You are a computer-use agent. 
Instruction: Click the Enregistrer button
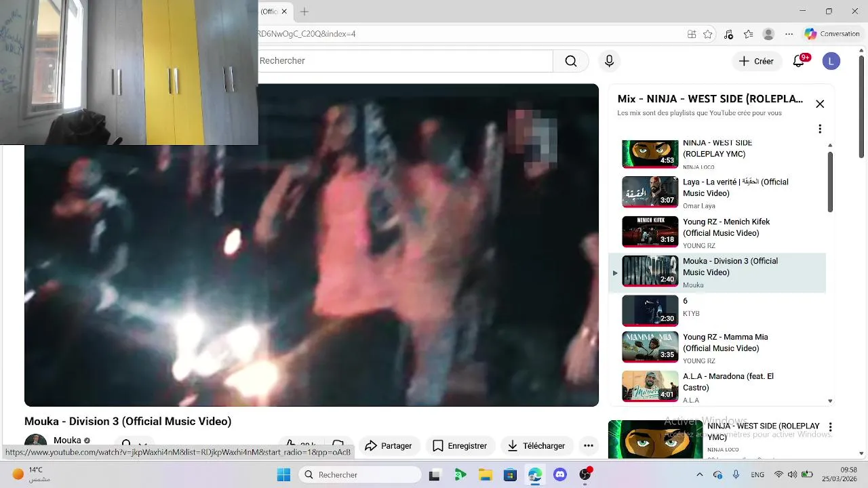(460, 445)
